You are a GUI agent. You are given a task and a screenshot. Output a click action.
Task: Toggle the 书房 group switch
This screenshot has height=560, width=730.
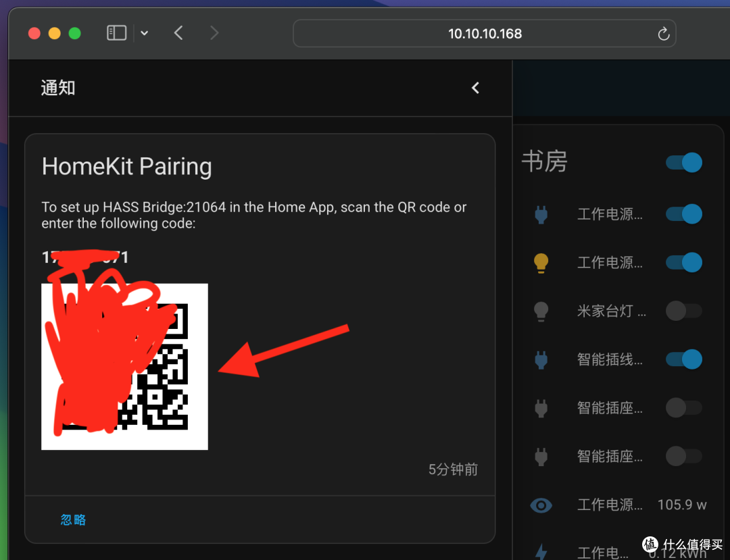tap(684, 163)
